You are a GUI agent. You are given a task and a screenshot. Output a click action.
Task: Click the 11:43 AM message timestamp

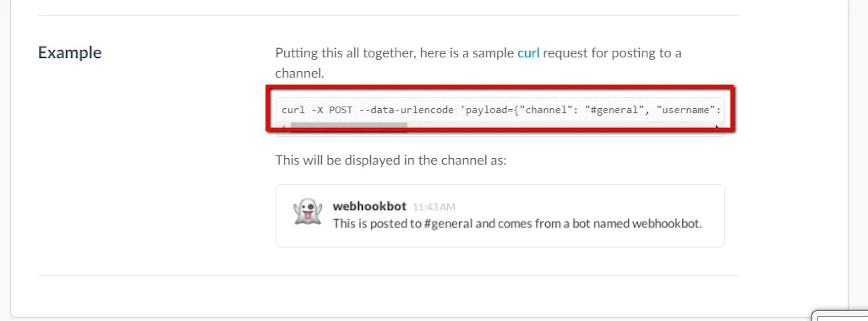click(x=434, y=207)
